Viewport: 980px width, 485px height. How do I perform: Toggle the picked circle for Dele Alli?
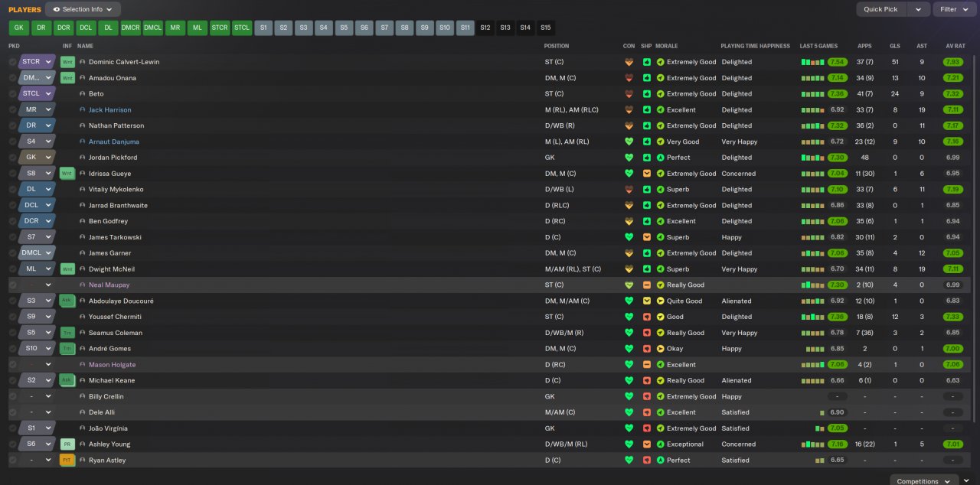tap(13, 412)
